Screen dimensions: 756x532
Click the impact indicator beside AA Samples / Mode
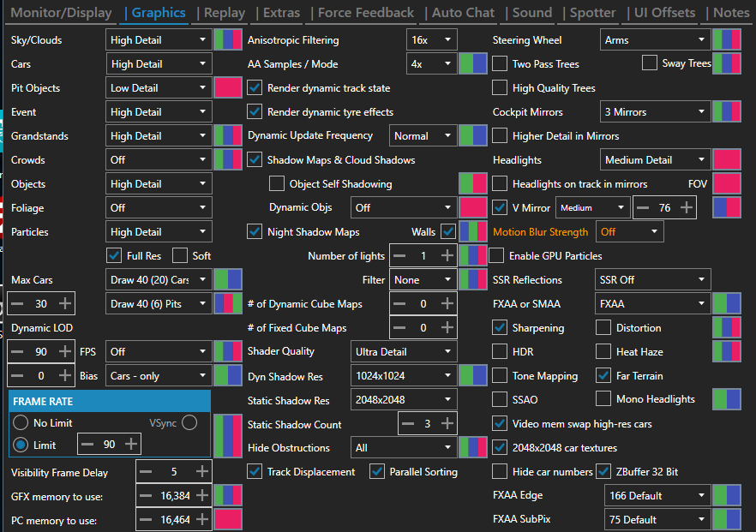(x=473, y=63)
